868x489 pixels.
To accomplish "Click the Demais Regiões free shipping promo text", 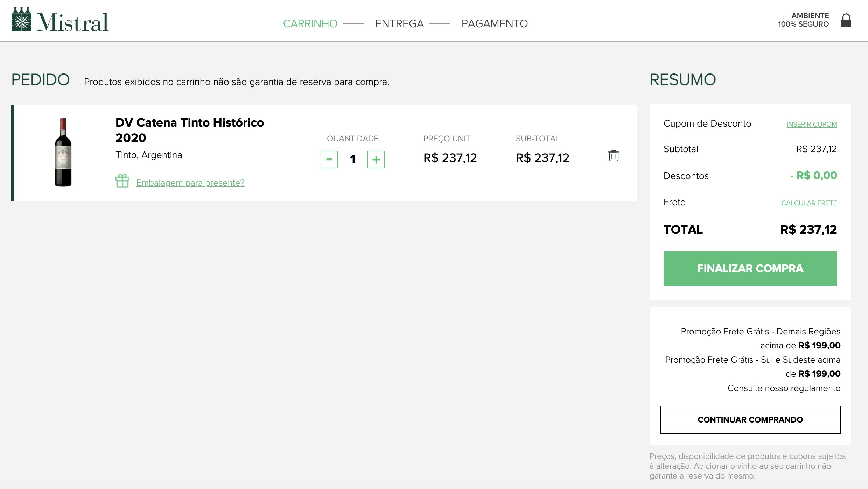I will [761, 338].
